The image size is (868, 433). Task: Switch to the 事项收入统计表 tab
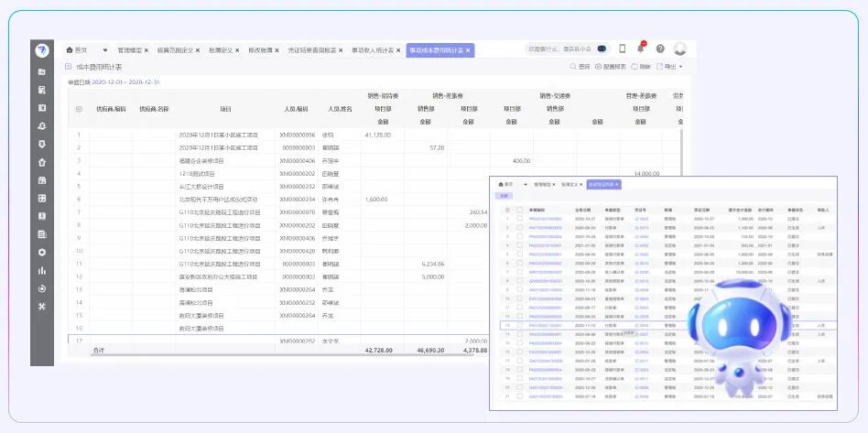pos(373,49)
